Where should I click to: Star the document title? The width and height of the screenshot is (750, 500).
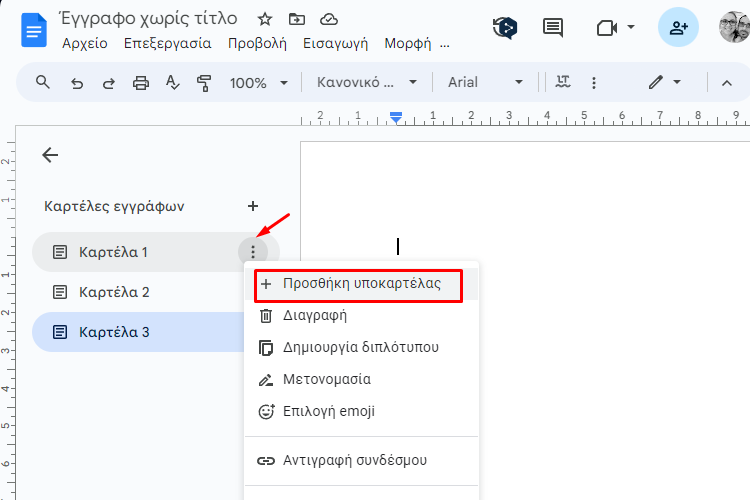coord(265,19)
